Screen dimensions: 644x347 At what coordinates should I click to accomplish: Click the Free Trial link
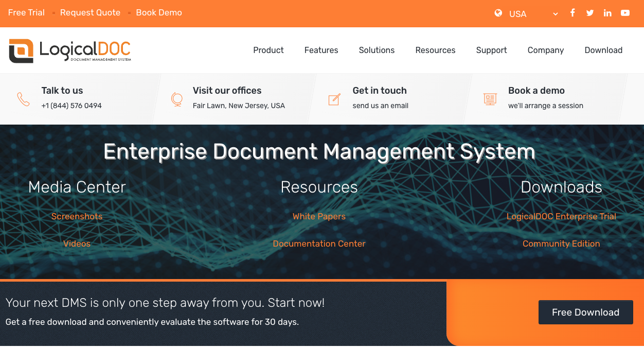[x=26, y=12]
